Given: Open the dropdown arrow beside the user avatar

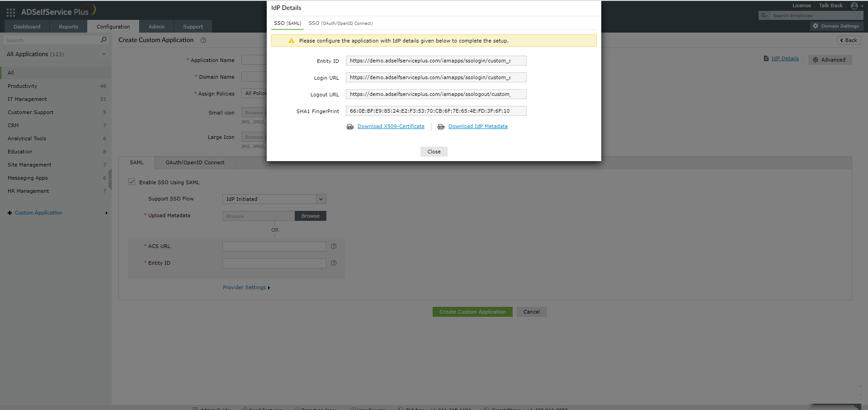Looking at the screenshot, I should (862, 6).
